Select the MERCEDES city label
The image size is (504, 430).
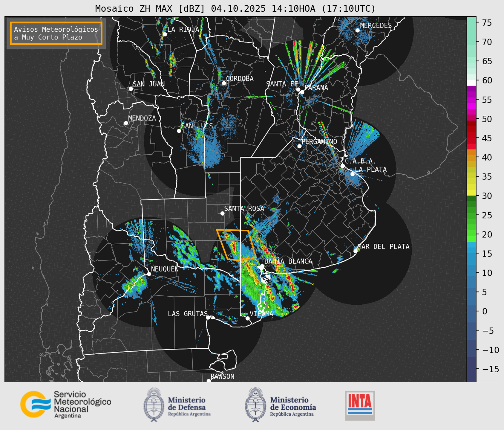pyautogui.click(x=376, y=26)
